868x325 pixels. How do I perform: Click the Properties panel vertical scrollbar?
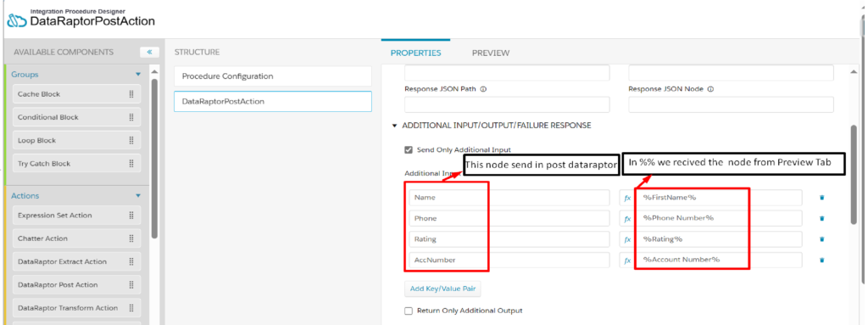pos(854,175)
